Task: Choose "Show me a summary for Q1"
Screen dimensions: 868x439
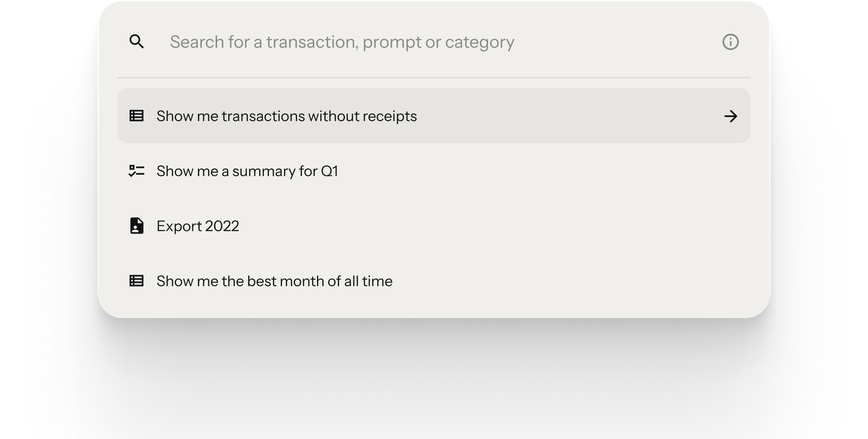Action: point(247,171)
